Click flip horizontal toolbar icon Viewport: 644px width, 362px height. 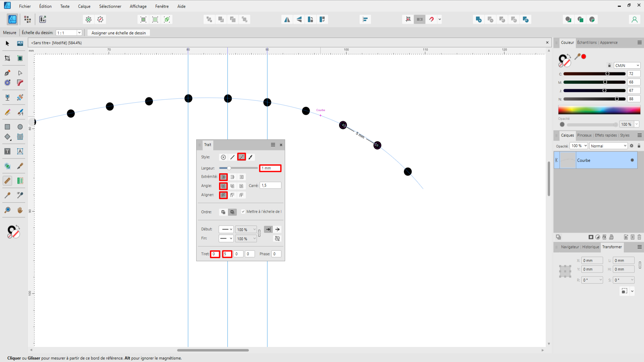click(287, 19)
